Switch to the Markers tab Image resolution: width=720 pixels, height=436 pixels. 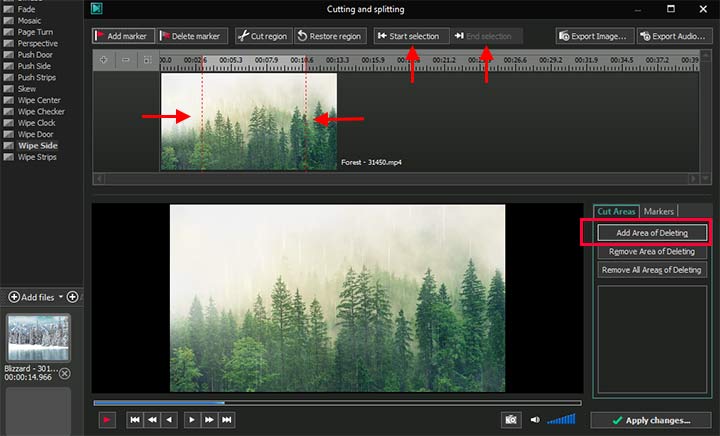658,211
